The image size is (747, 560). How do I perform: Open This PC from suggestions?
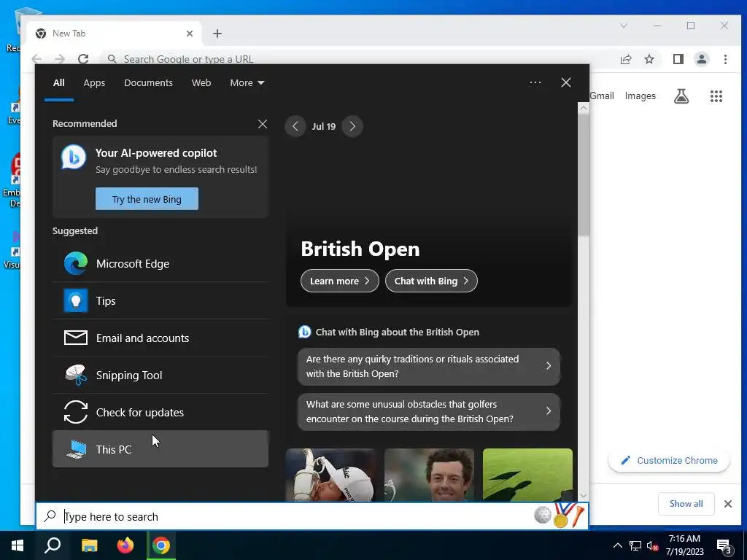coord(160,449)
